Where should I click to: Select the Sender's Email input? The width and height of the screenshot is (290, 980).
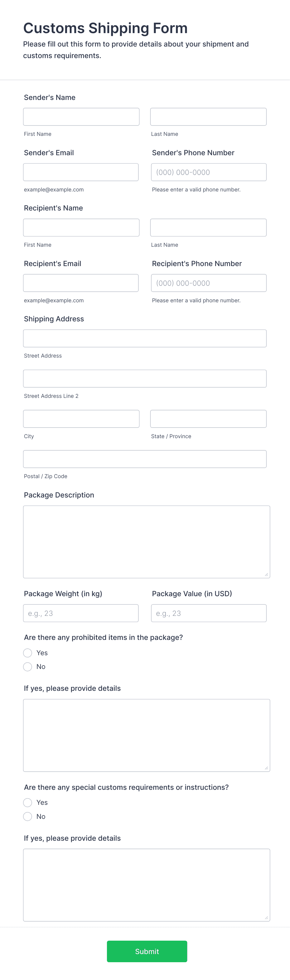coord(81,172)
